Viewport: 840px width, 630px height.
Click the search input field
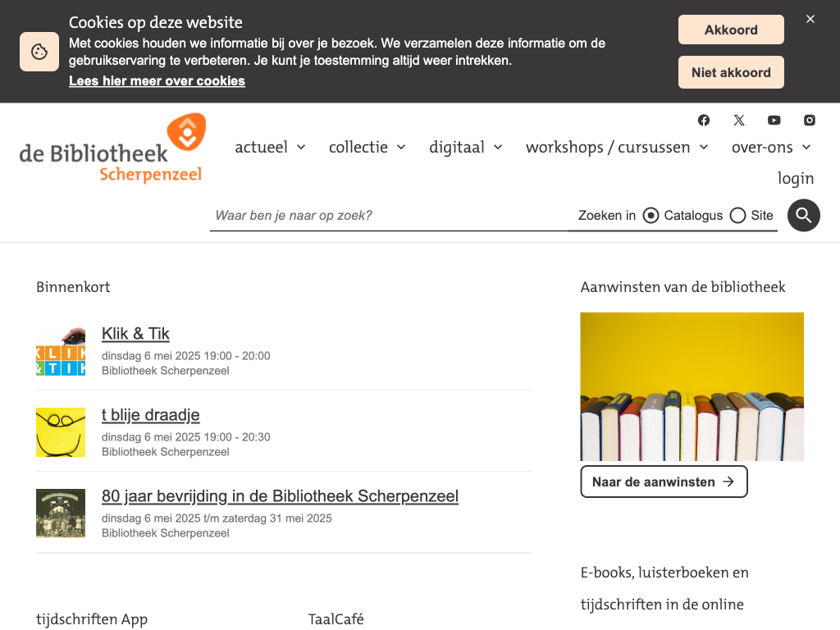point(389,216)
